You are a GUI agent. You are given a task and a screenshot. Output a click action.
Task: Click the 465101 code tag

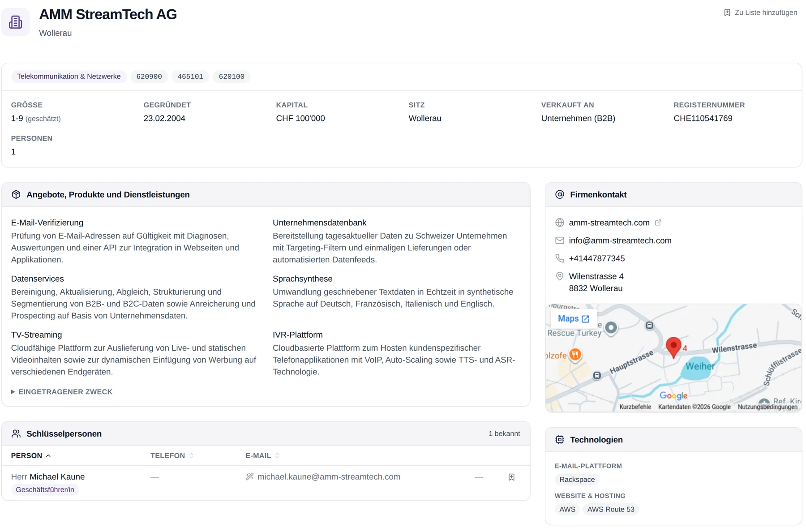tap(190, 77)
